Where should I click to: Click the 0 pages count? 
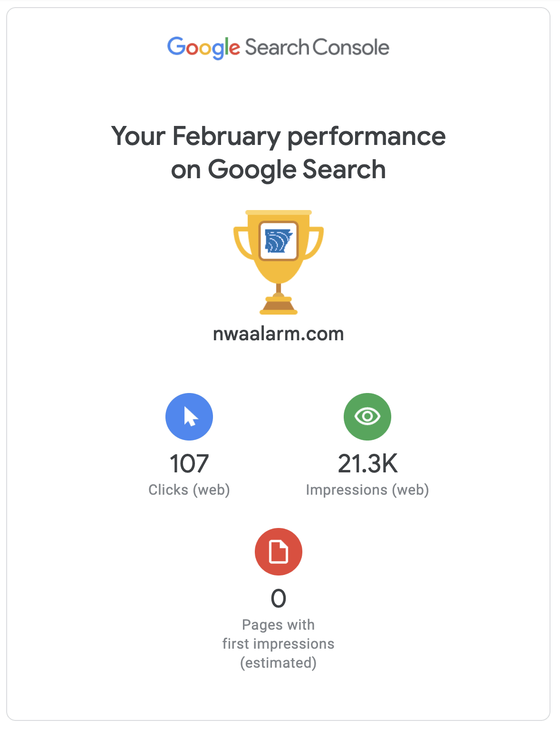click(279, 599)
